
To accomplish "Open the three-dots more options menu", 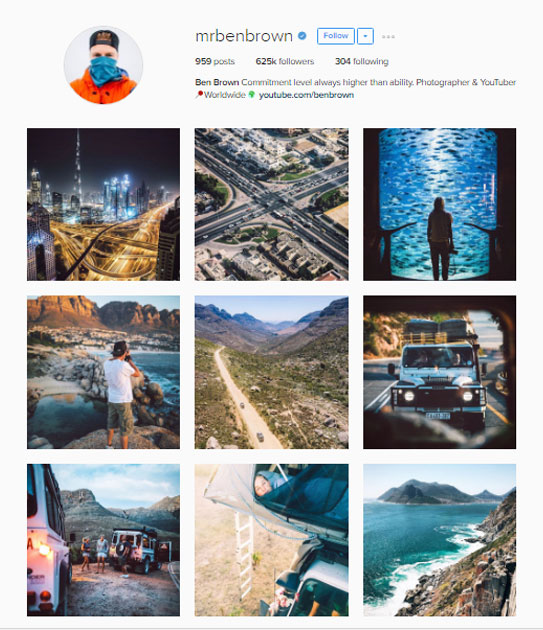I will [388, 37].
